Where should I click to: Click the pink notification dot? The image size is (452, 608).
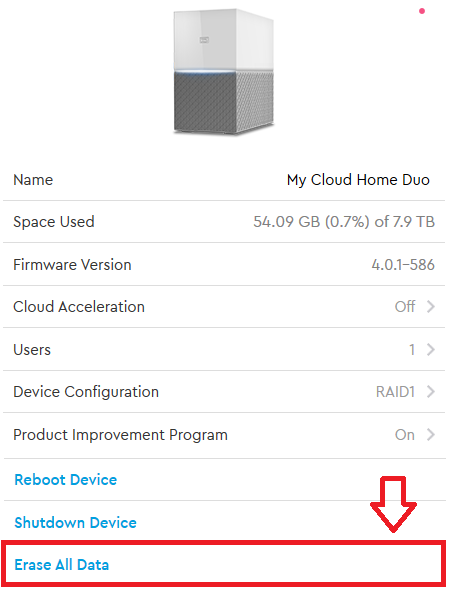[422, 11]
